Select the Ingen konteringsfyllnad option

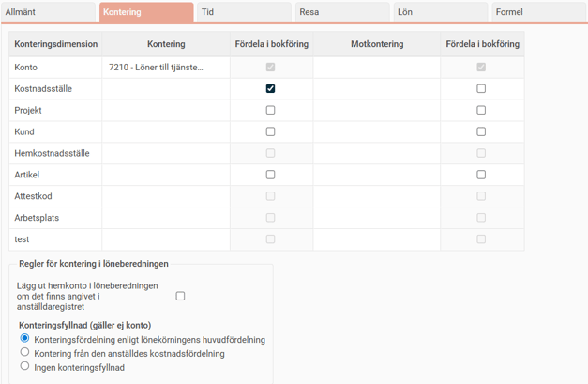click(25, 367)
